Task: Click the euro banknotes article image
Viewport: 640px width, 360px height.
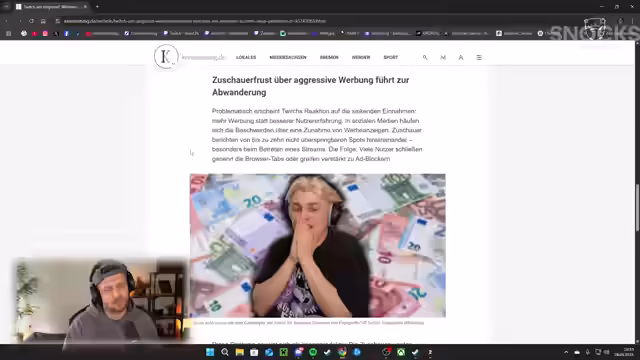Action: (318, 246)
